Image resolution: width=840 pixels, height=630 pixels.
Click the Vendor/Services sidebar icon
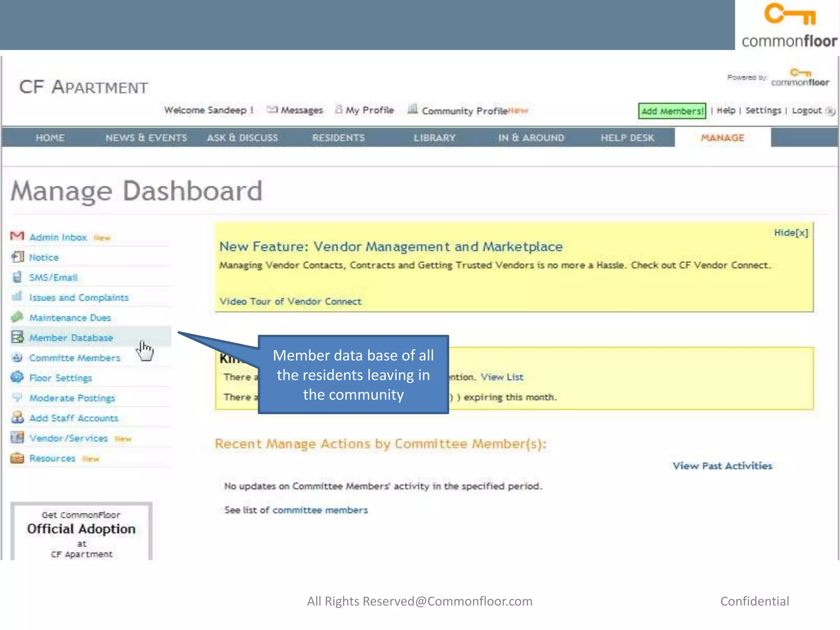click(17, 438)
